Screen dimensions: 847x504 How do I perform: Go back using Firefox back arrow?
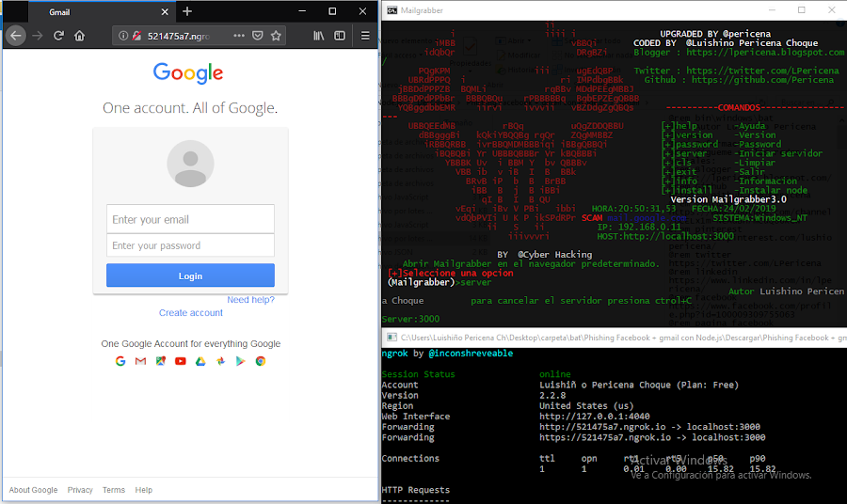(x=16, y=36)
